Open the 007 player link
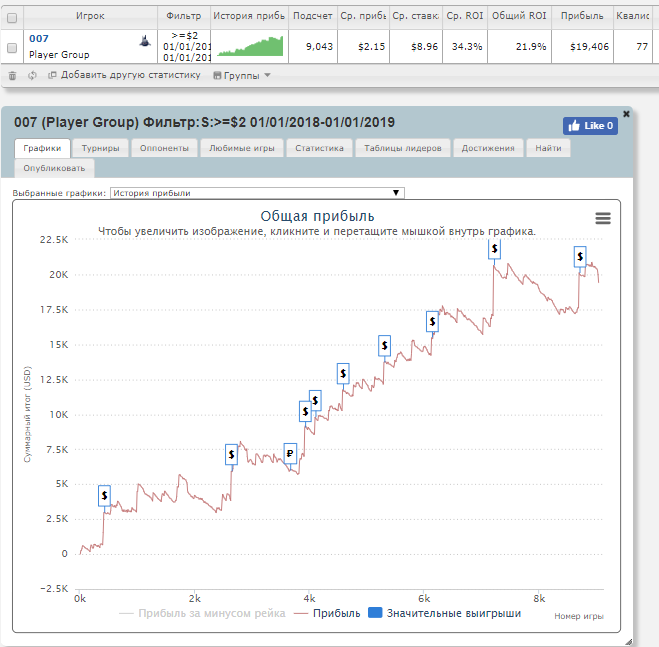This screenshot has width=659, height=647. (39, 39)
